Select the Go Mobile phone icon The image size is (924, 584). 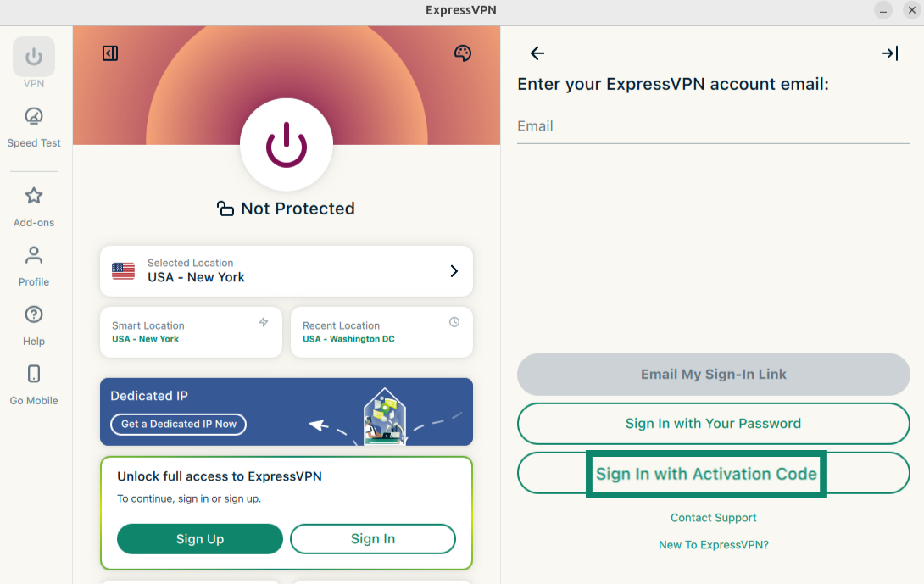point(34,384)
